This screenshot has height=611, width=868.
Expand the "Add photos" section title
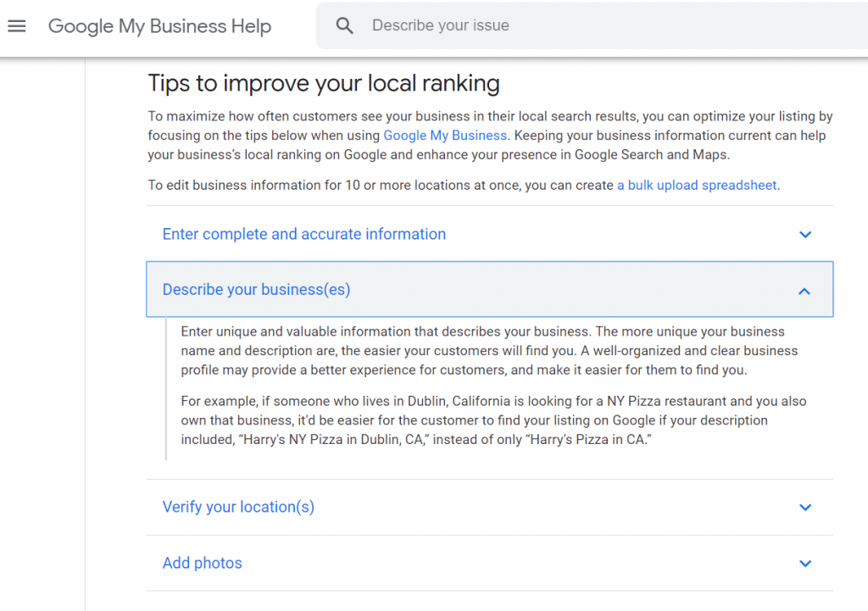click(x=202, y=564)
